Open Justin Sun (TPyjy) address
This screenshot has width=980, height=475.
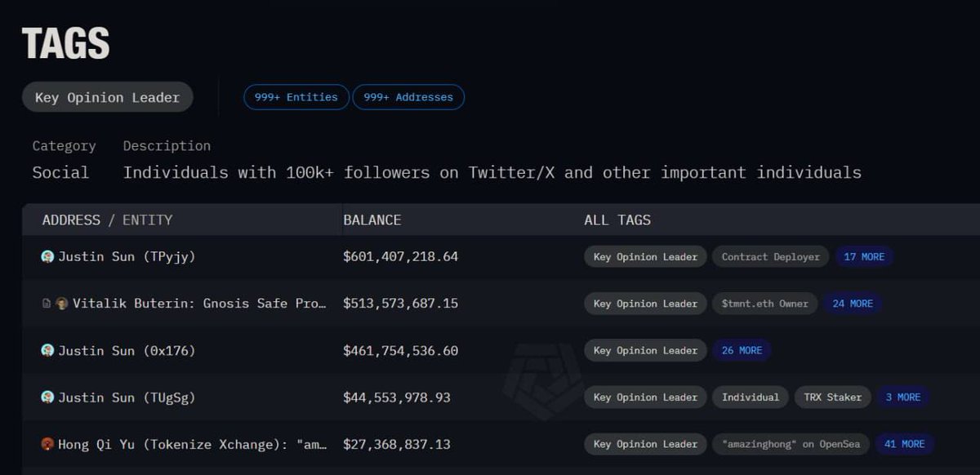[127, 256]
